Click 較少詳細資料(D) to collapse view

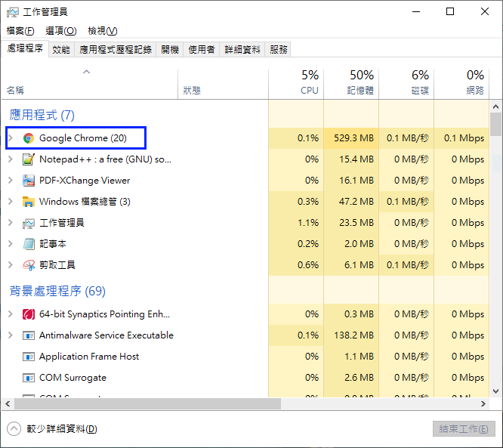click(62, 429)
